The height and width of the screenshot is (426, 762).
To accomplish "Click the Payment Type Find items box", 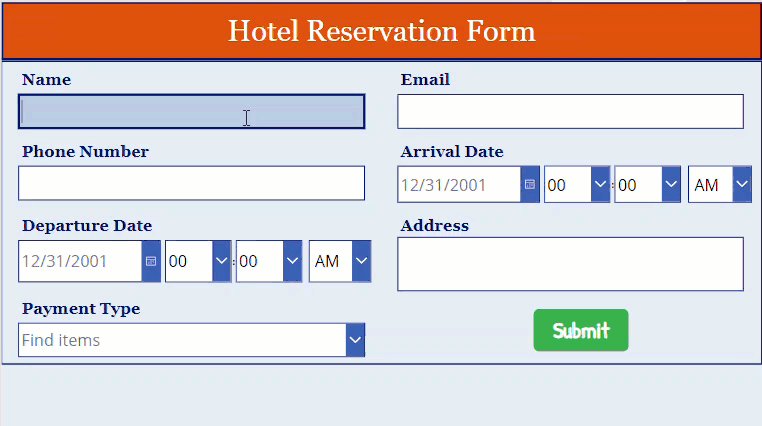I will point(182,340).
